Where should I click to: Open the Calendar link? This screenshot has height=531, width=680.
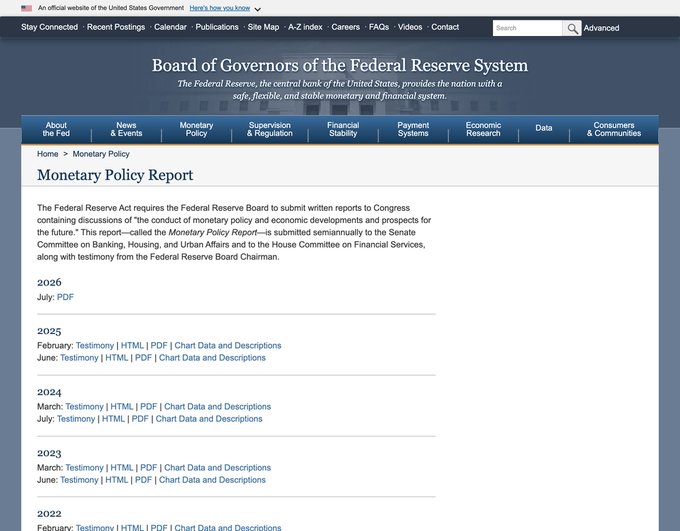pyautogui.click(x=170, y=27)
